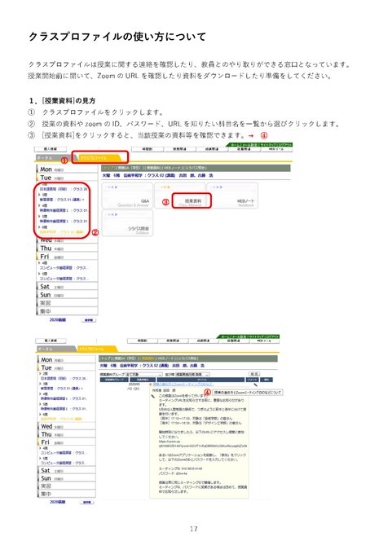Click pencil icon under the コメント column header
Screen dimensions: 392x554
(x=255, y=385)
